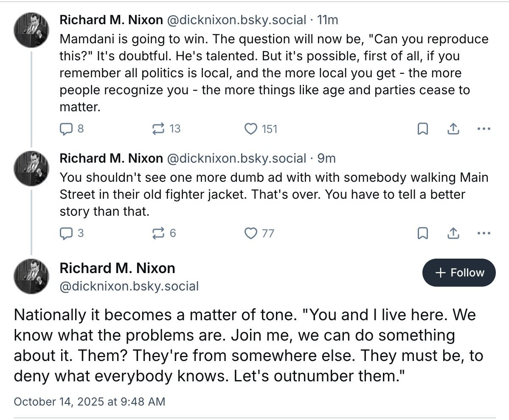Follow Richard M. Nixon
This screenshot has width=509, height=420.
click(x=459, y=273)
